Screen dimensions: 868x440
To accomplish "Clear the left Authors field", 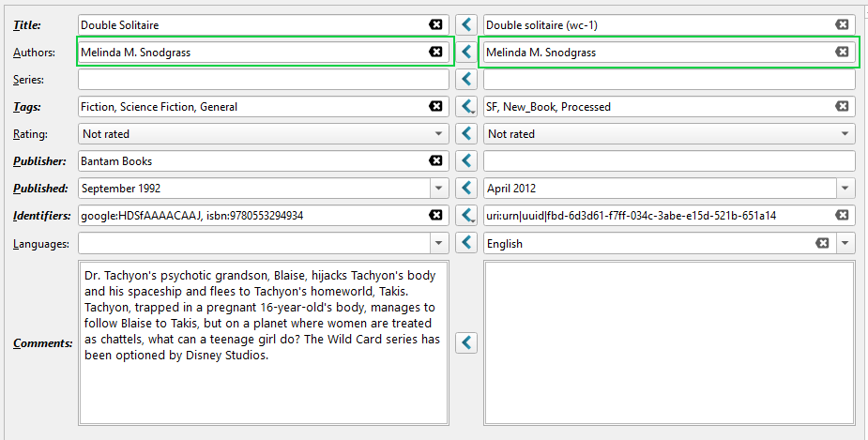I will [435, 52].
